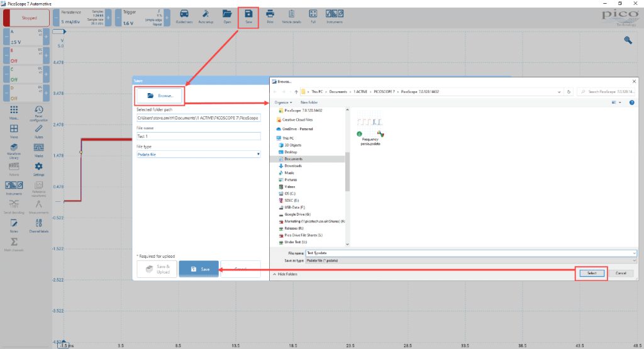Collapse with Hide Folders
Image resolution: width=644 pixels, height=349 pixels.
(x=285, y=274)
